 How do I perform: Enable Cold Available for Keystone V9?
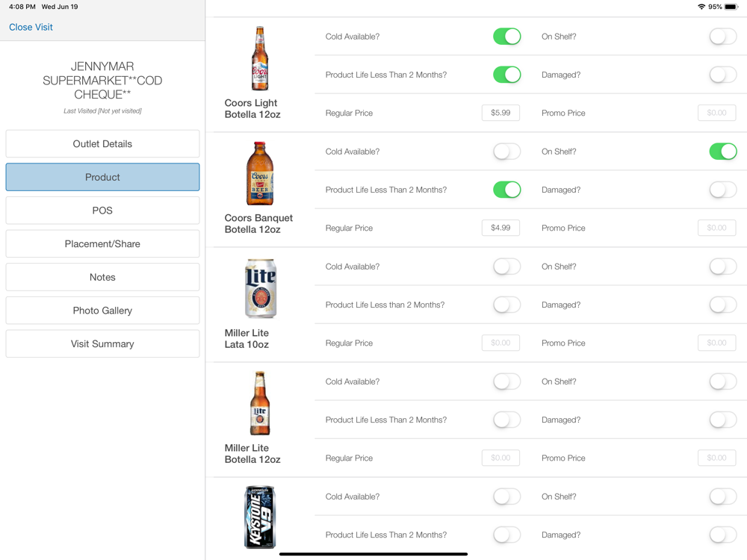tap(507, 497)
